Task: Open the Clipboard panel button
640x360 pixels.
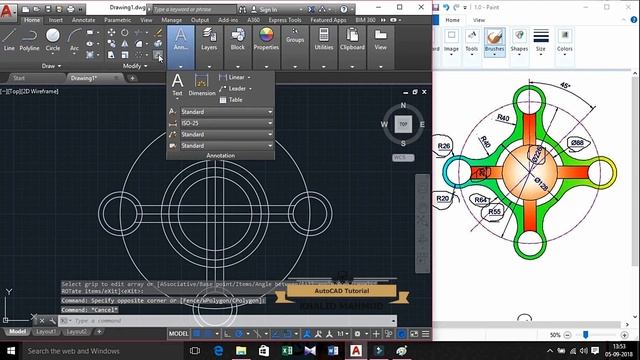Action: coord(352,40)
